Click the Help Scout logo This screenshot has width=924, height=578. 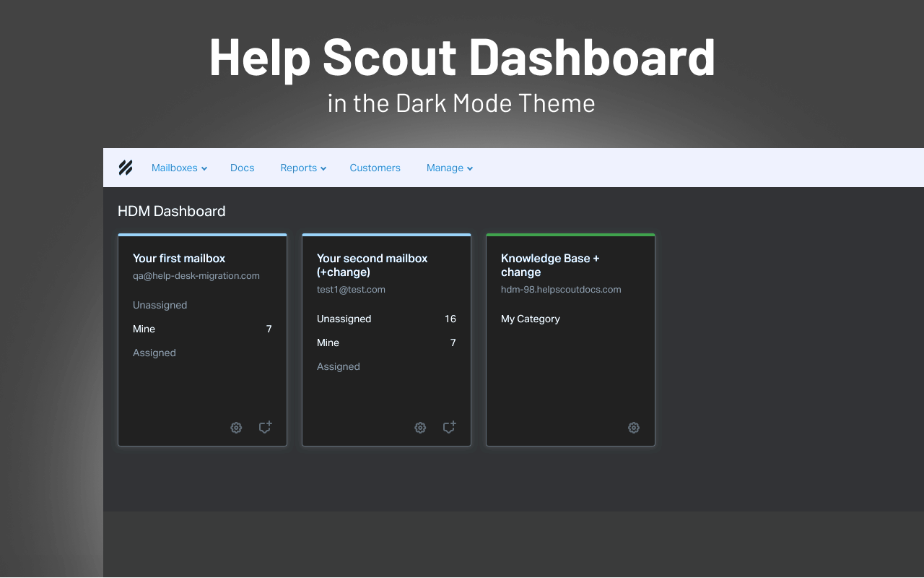tap(125, 167)
